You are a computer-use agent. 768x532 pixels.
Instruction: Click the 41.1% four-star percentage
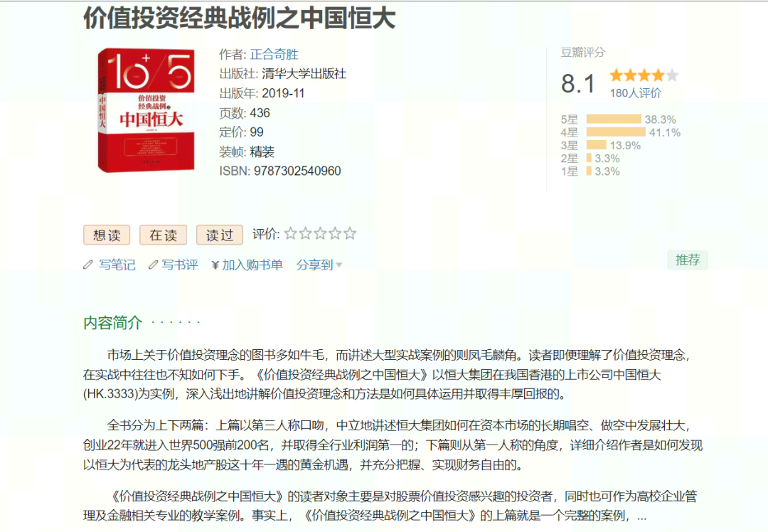665,132
